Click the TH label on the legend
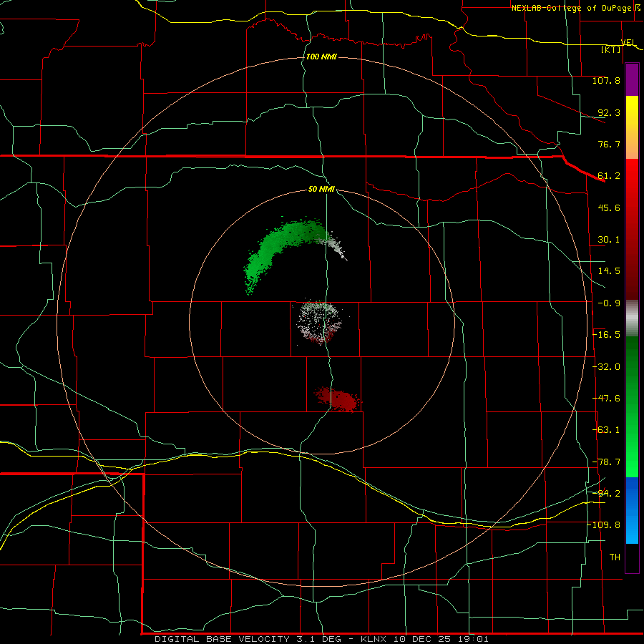Screen dimensions: 644x644 615,557
